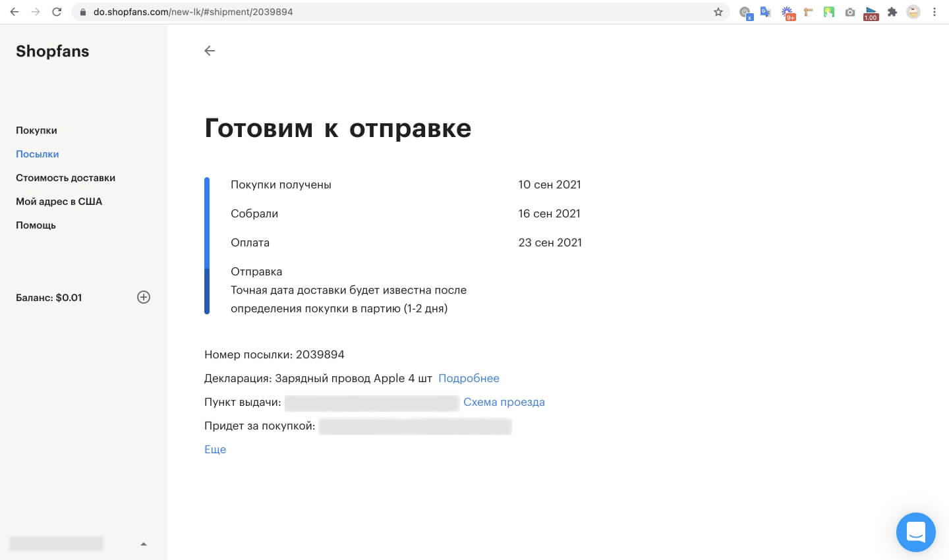The width and height of the screenshot is (949, 560).
Task: Open the Chrome Extensions puzzle menu
Action: click(x=892, y=12)
